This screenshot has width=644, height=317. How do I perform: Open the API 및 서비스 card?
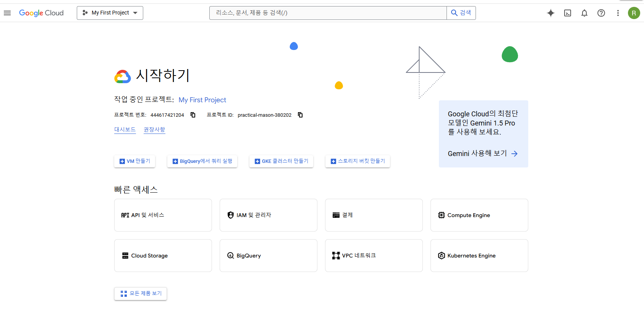click(163, 215)
